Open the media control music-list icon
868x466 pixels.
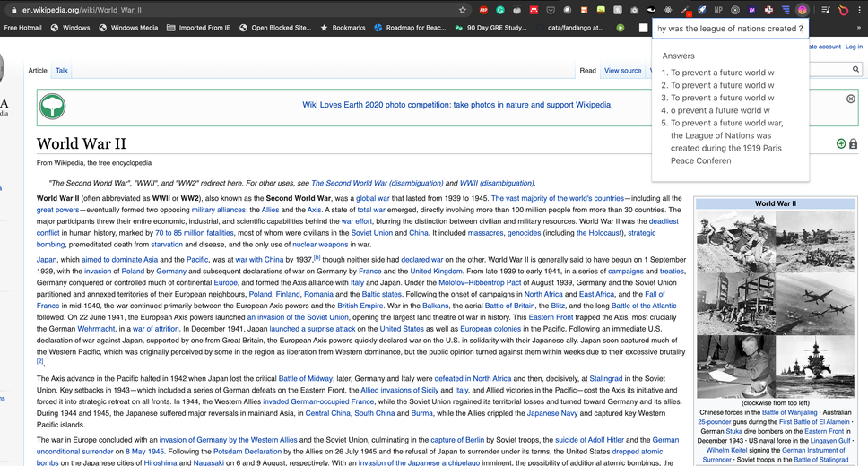pyautogui.click(x=825, y=10)
